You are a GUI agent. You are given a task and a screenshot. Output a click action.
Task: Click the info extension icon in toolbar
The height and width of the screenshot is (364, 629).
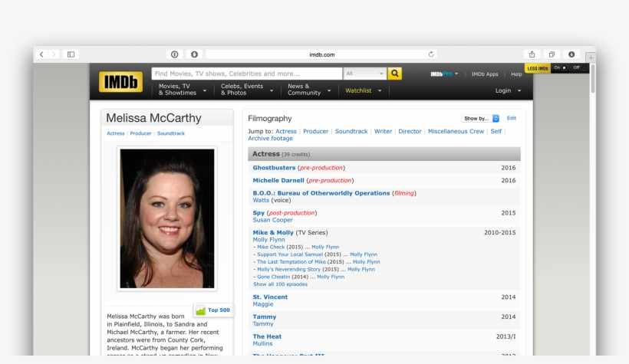point(174,54)
